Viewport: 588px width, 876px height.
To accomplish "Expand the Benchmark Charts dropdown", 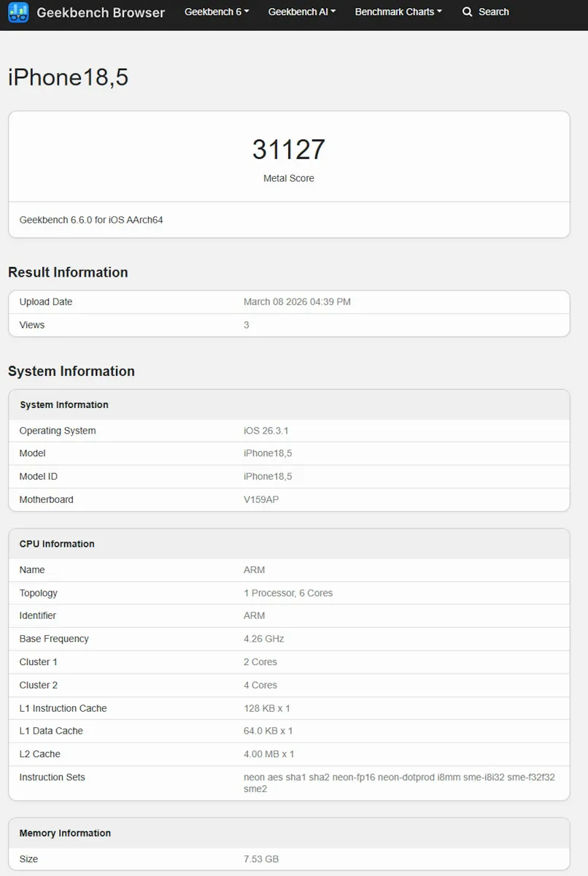I will click(x=398, y=12).
